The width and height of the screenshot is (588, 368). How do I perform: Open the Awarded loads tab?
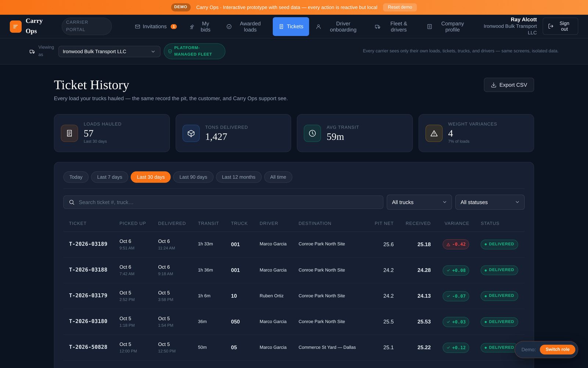[244, 26]
